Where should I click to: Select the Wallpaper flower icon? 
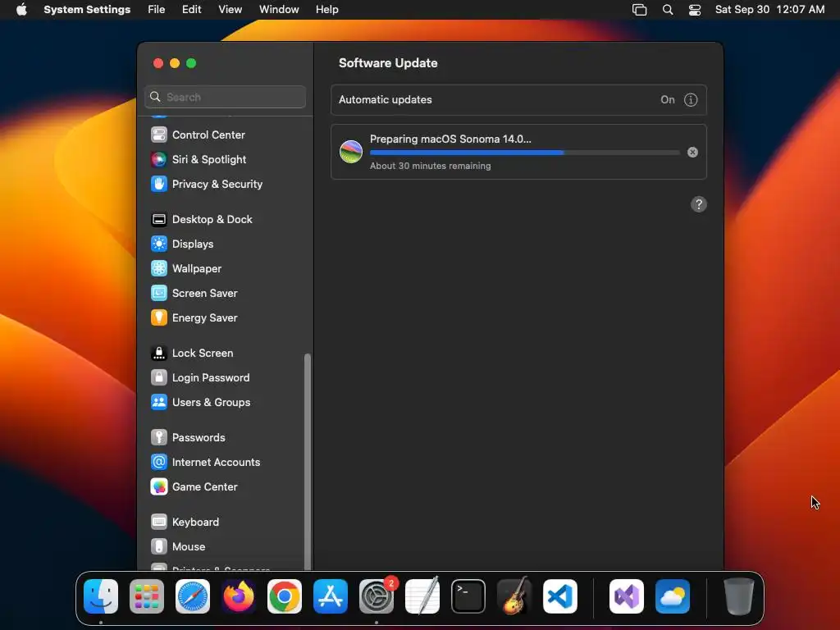point(158,269)
